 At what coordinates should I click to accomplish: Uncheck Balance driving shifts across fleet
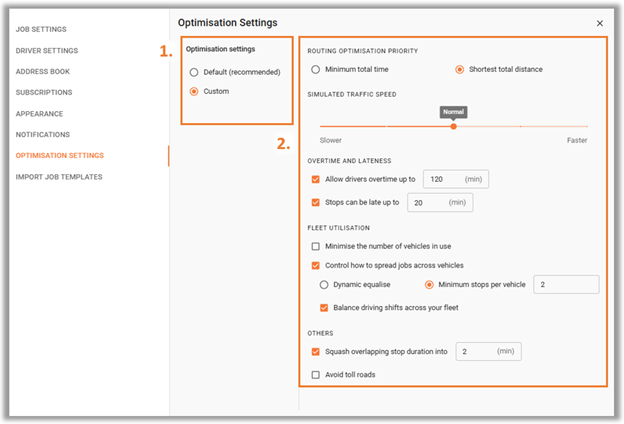tap(324, 308)
